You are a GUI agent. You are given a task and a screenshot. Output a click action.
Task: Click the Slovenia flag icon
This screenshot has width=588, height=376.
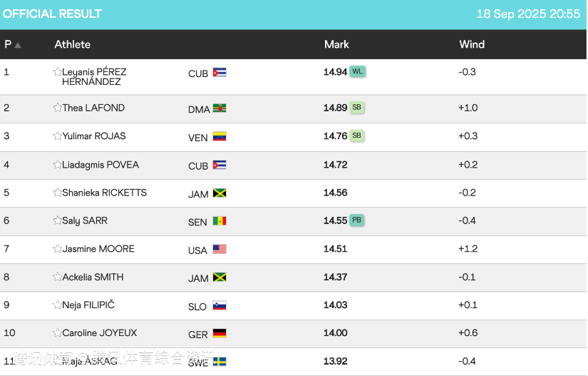click(220, 305)
